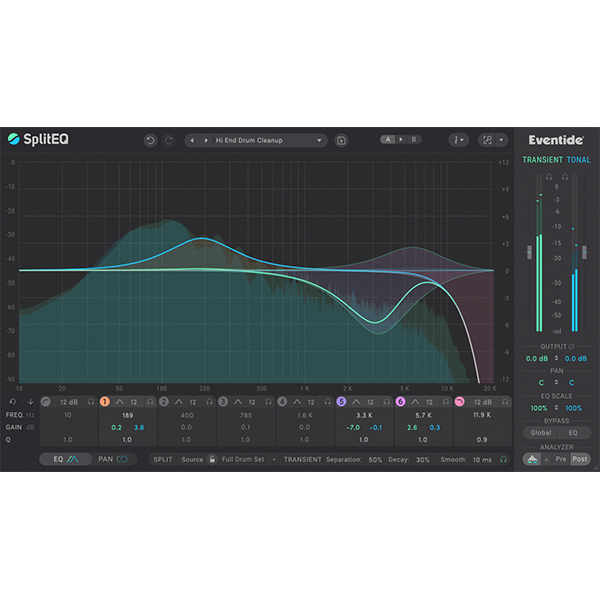Open Full Drum Set source dropdown
600x600 pixels.
(247, 459)
